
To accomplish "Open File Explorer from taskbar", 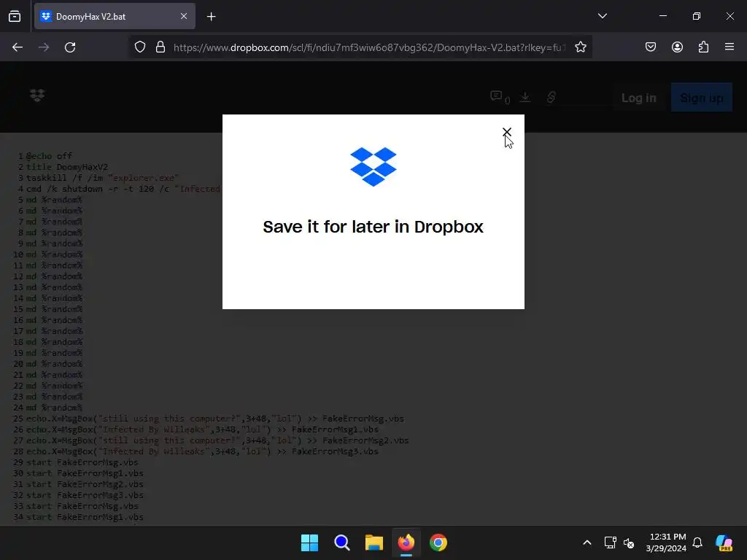I will (x=374, y=542).
